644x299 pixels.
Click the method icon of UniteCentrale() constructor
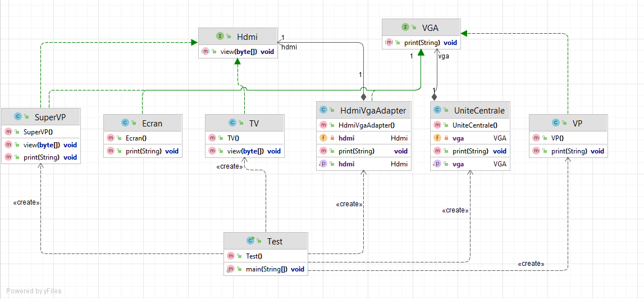(x=437, y=125)
